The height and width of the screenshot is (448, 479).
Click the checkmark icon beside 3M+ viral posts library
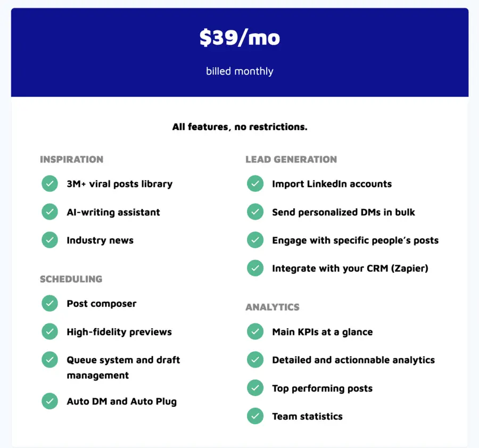(x=50, y=183)
